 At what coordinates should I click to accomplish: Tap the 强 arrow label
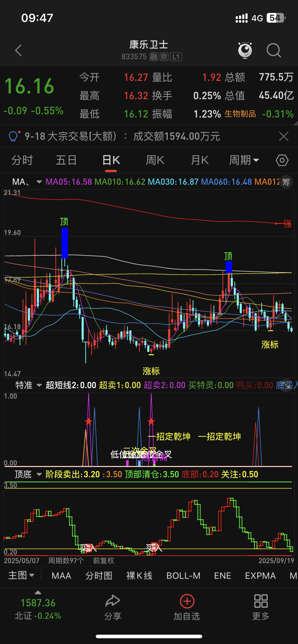pos(283,224)
